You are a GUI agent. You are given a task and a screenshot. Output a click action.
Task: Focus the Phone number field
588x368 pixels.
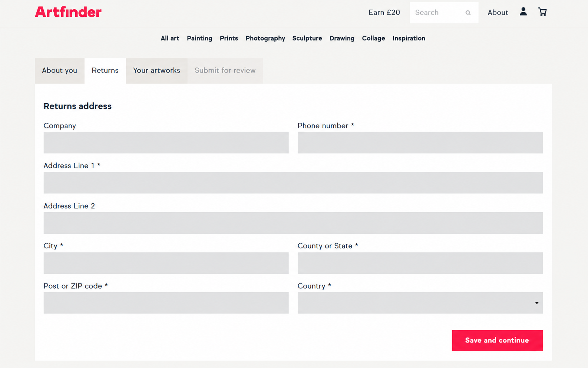coord(420,143)
